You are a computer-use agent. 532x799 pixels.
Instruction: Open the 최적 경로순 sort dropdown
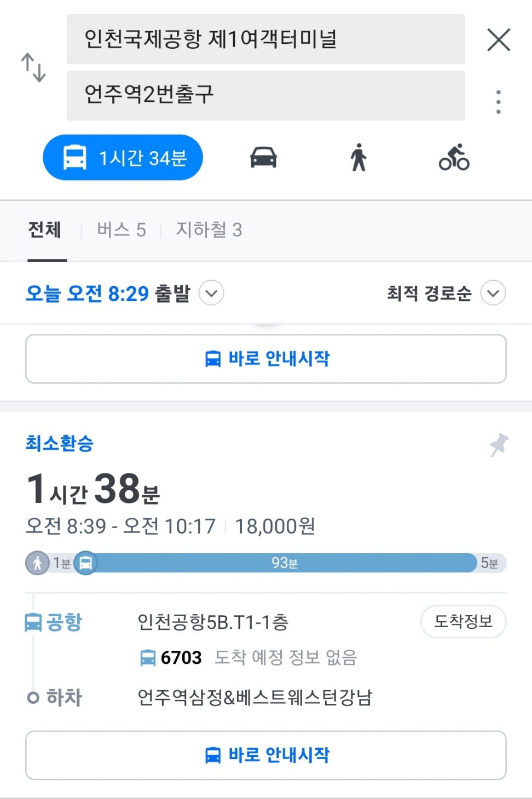(x=493, y=293)
